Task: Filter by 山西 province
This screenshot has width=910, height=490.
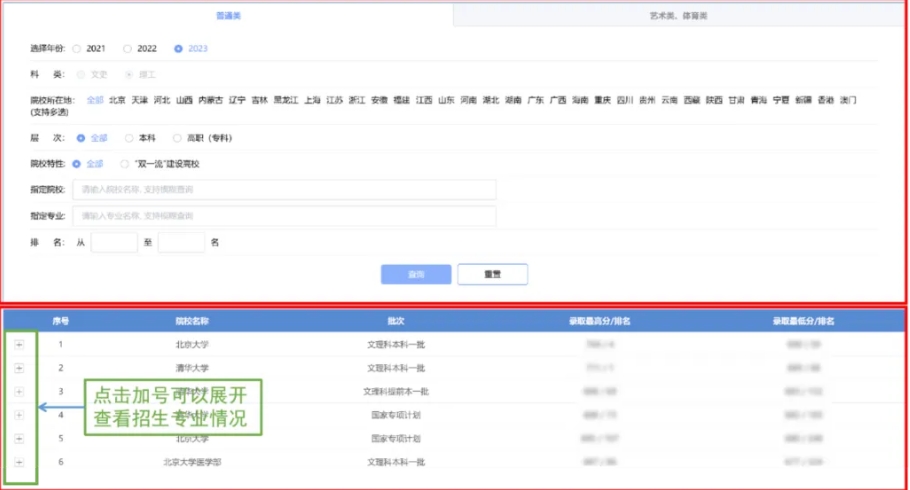Action: click(x=184, y=100)
